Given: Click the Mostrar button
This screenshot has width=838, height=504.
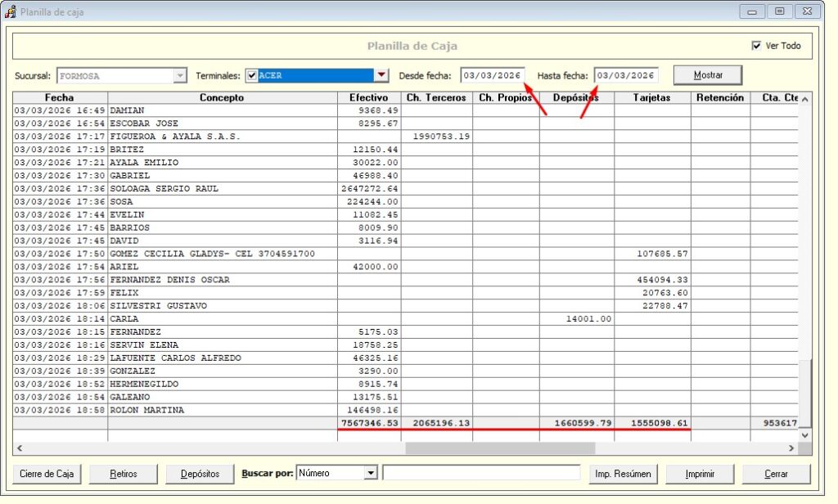Looking at the screenshot, I should point(707,75).
